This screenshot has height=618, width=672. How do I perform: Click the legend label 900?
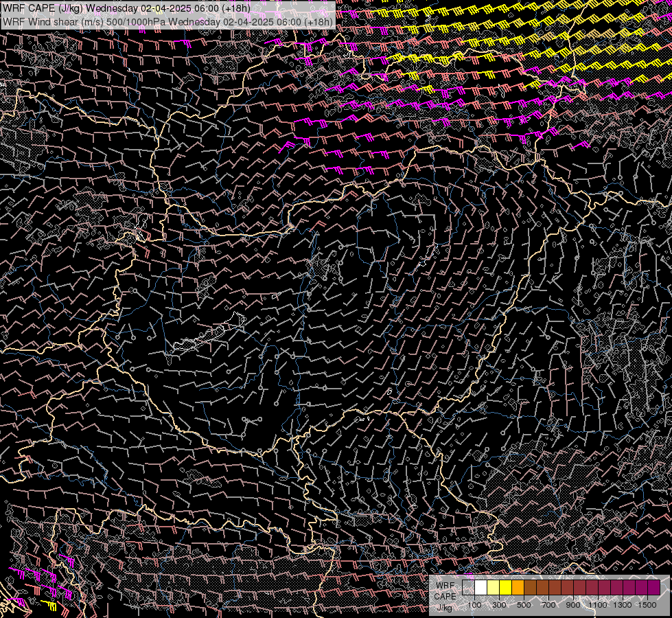pos(573,605)
